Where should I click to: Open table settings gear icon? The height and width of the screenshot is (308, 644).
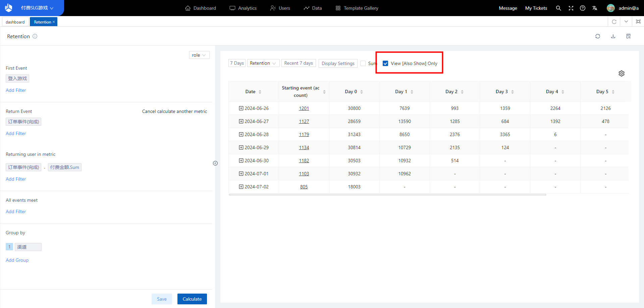click(622, 73)
